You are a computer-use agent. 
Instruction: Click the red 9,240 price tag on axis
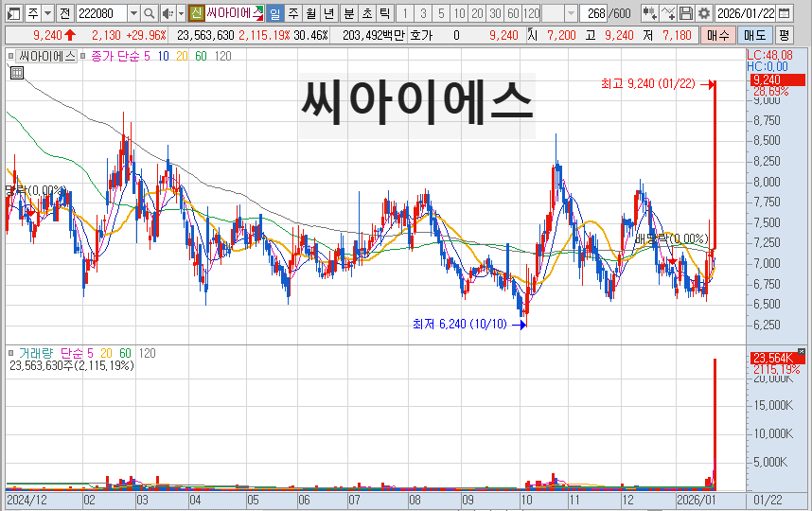[777, 79]
